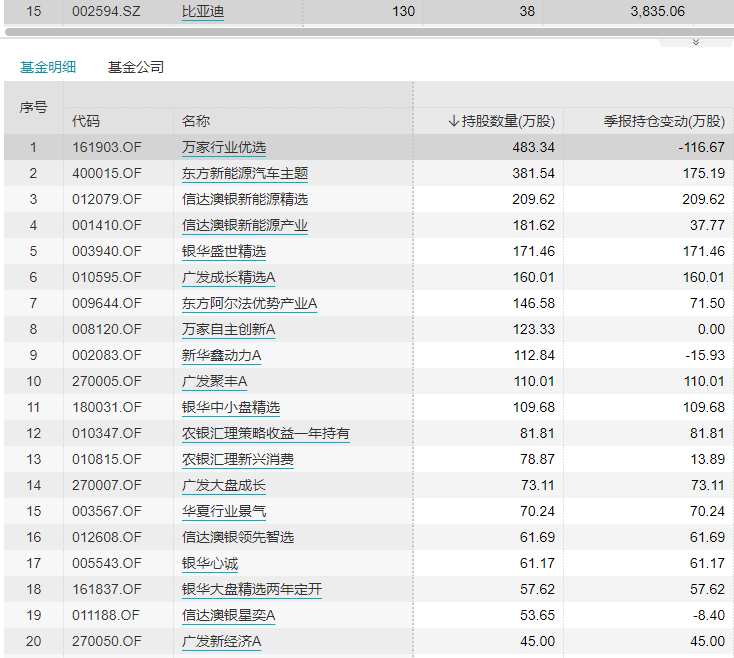Select code cell 001410.OF
The width and height of the screenshot is (734, 658).
(x=107, y=226)
